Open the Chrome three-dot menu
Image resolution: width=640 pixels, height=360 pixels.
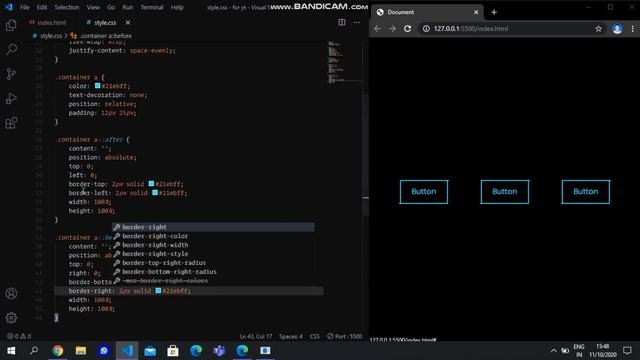tap(633, 29)
